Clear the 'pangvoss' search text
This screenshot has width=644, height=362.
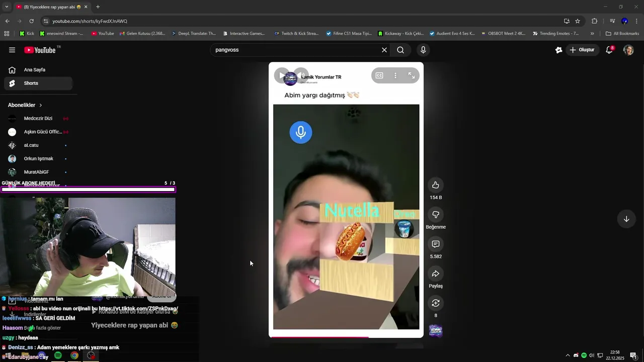(x=384, y=50)
